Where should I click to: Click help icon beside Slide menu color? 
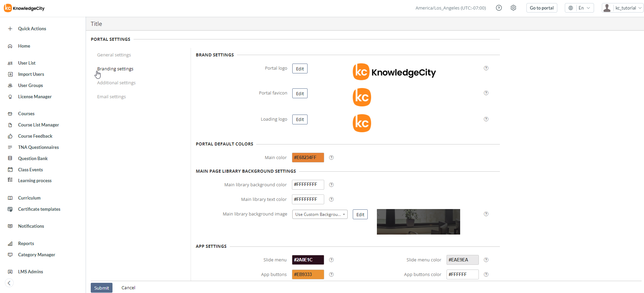coord(486,260)
